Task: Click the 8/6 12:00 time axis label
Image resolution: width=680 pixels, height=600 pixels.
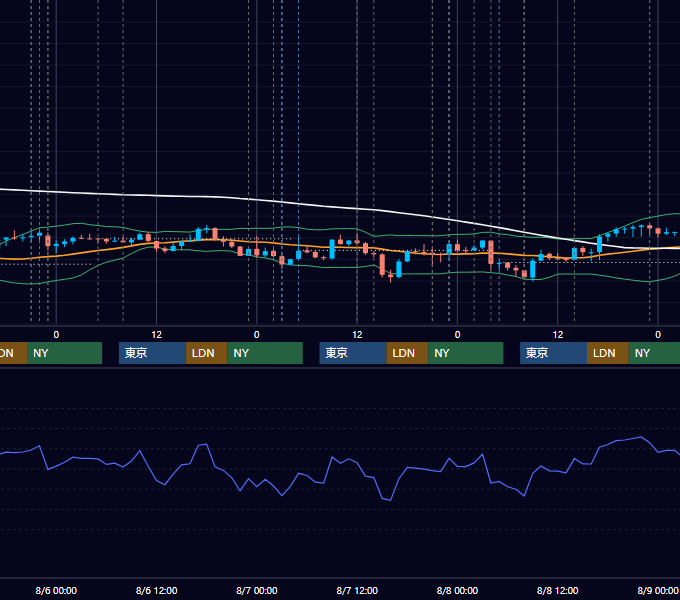Action: click(157, 590)
